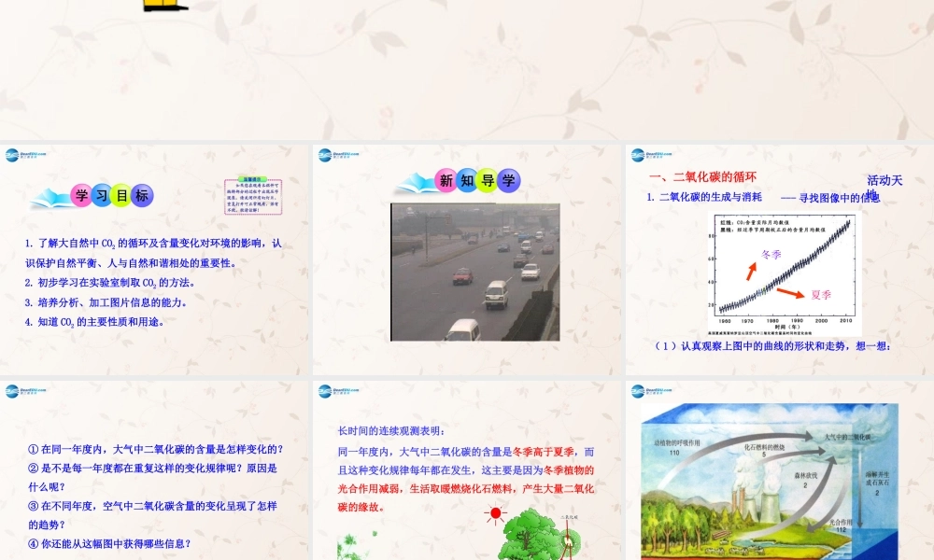Screen dimensions: 934x560
Task: Select the heading 一、二氧化碳的循环
Action: click(702, 176)
